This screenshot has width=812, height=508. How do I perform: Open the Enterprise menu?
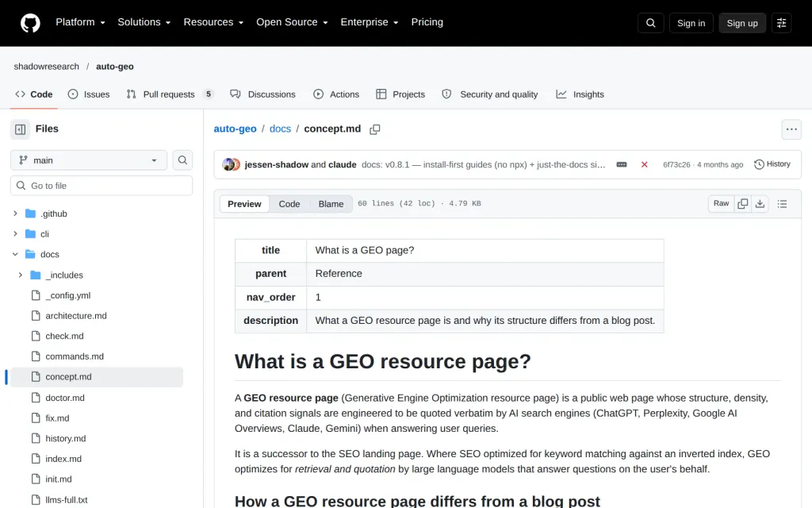370,22
